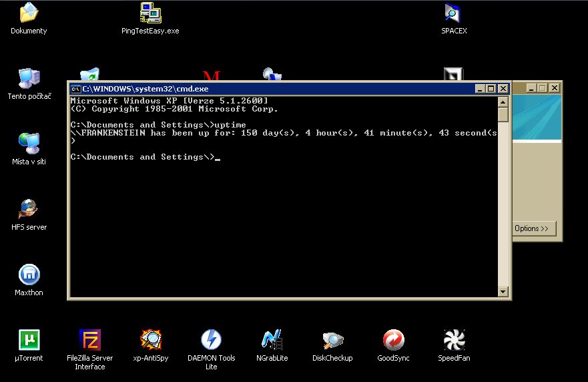Click the Options >> button in background window

(534, 228)
